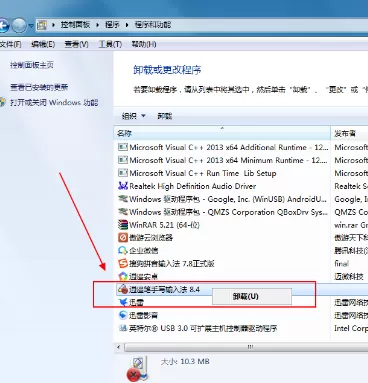Select 搜狗拼音输入法 7.8正式版 entry
The height and width of the screenshot is (383, 368).
click(171, 263)
